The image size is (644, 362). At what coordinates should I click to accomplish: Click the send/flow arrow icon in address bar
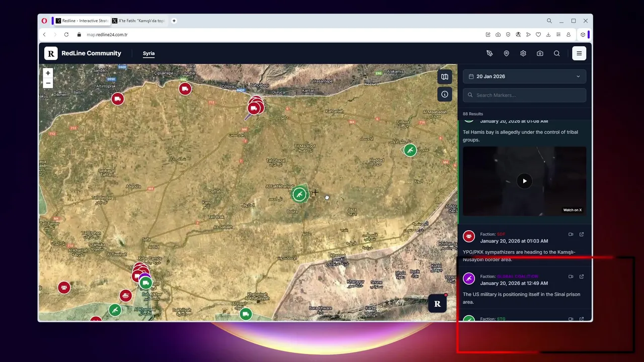click(528, 35)
